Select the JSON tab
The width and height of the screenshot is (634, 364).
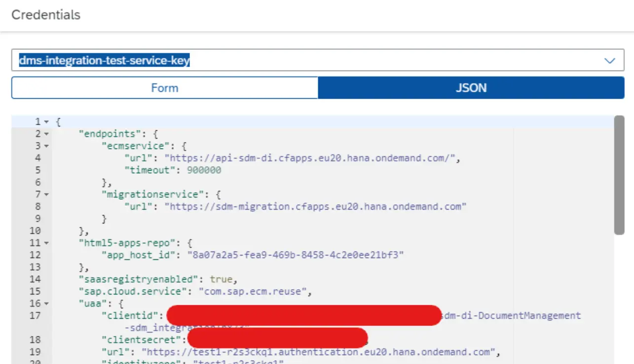click(x=471, y=88)
